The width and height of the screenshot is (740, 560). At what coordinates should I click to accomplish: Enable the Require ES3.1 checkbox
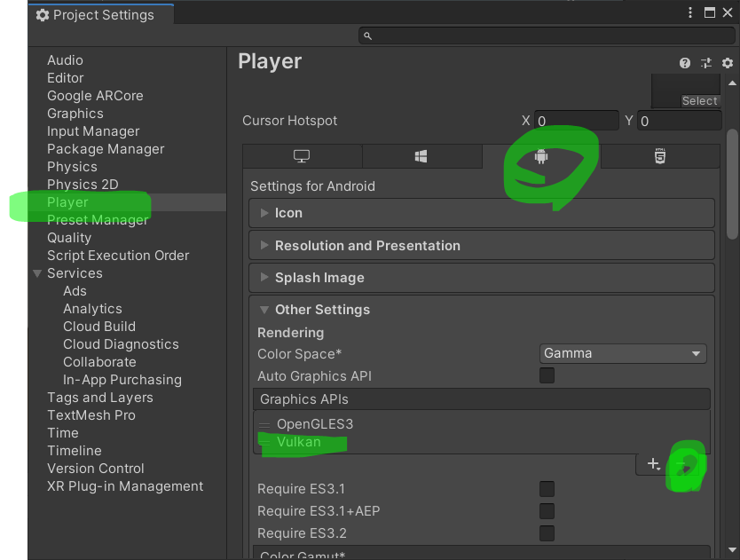(547, 489)
